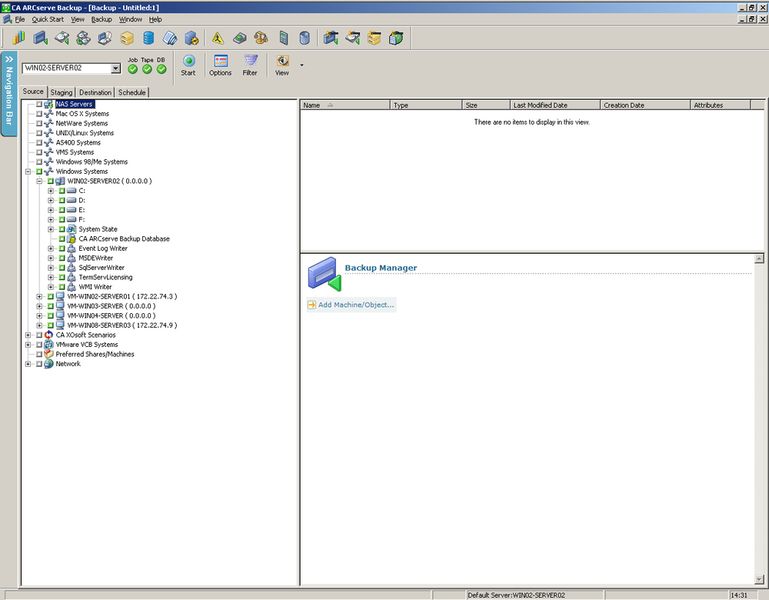This screenshot has height=600, width=769.
Task: Click the DB status green check icon
Action: point(161,69)
